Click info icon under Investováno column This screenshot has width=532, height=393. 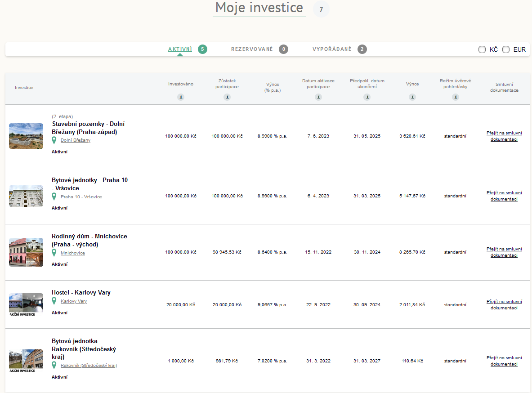tap(181, 97)
